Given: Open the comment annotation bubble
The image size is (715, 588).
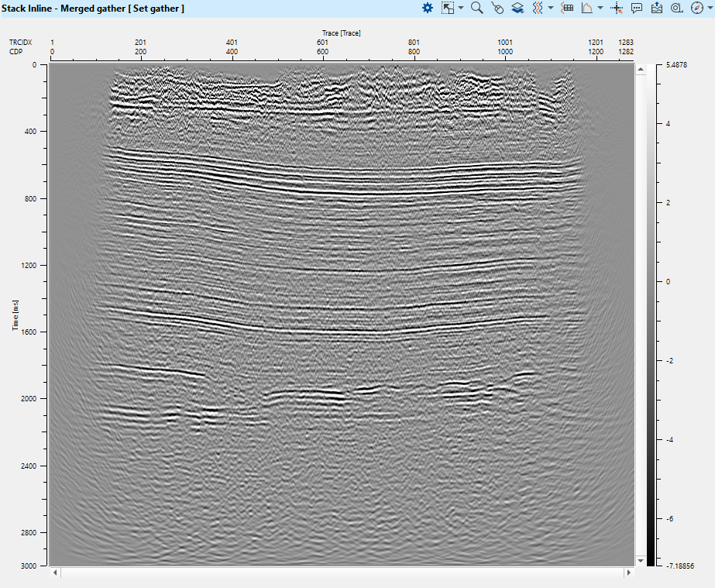Looking at the screenshot, I should coord(637,8).
